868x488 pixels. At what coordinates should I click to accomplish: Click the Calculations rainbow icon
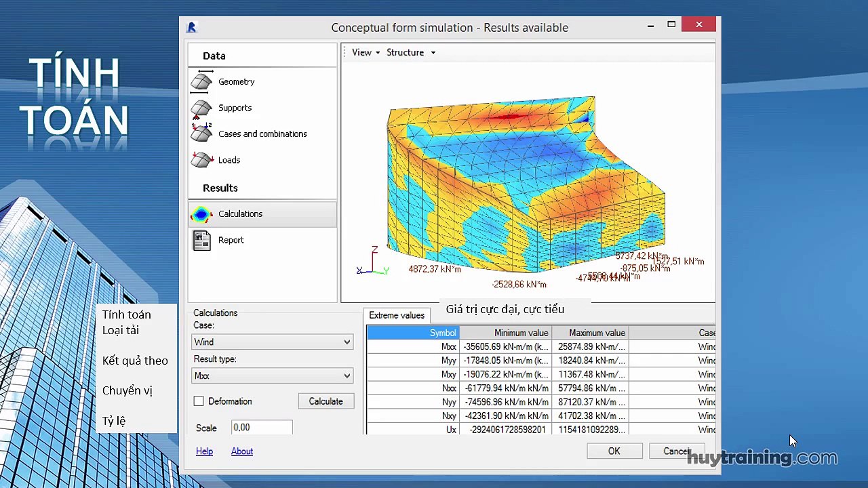(201, 214)
